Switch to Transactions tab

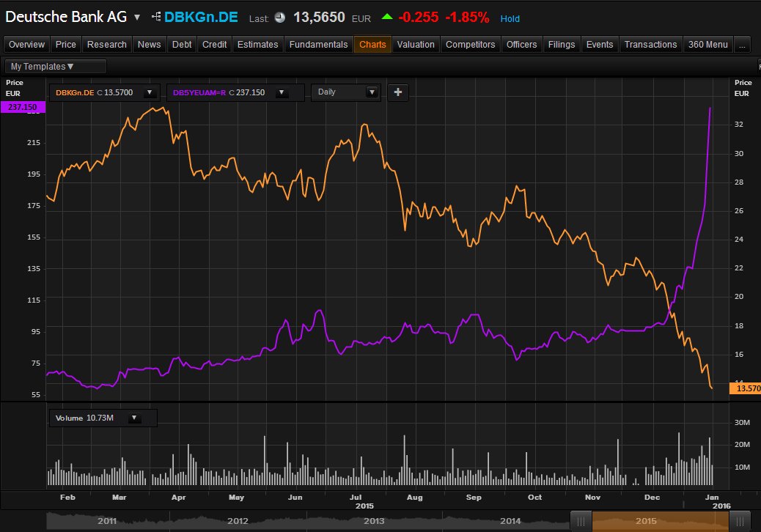650,45
